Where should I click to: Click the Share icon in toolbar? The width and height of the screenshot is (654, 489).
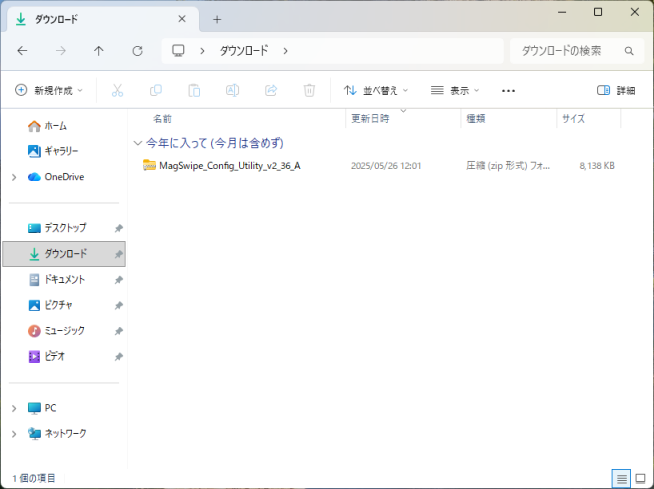270,90
